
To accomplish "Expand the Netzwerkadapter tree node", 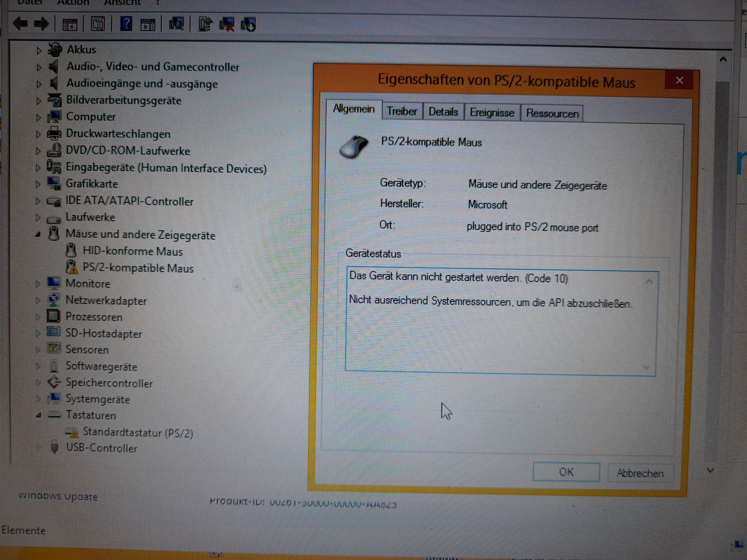I will tap(38, 300).
